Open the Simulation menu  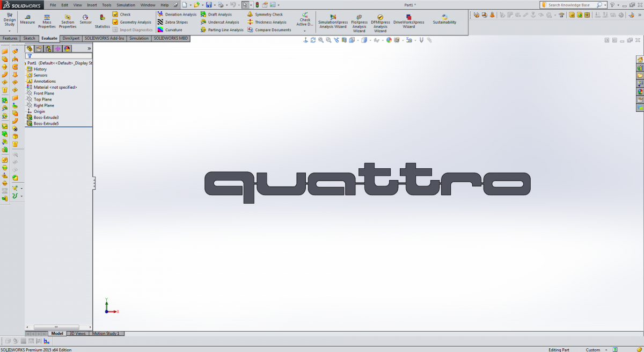tap(126, 5)
